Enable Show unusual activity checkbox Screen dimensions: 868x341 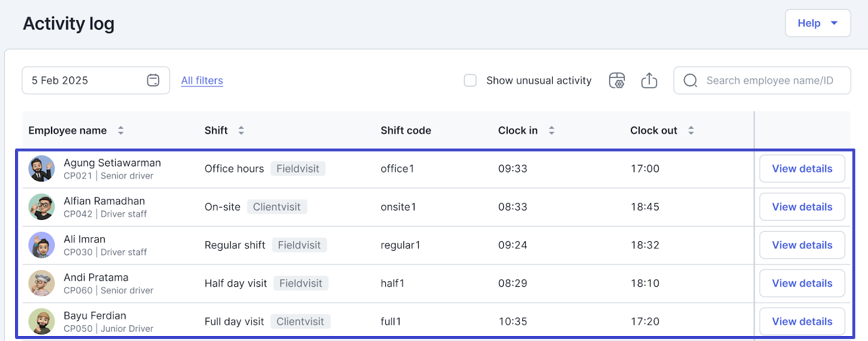(470, 80)
